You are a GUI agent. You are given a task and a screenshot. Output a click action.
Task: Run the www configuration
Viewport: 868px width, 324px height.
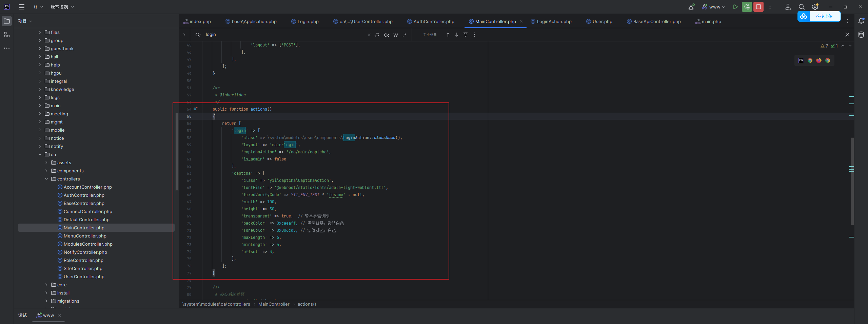735,7
